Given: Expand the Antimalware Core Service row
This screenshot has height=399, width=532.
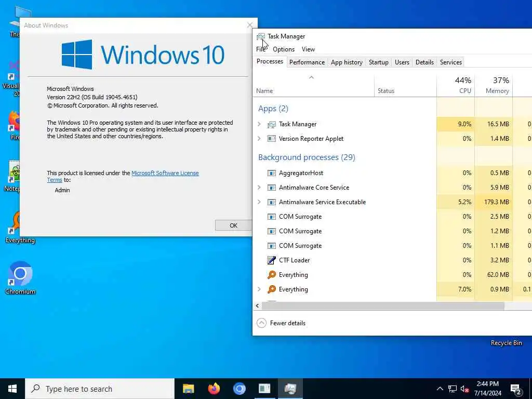Looking at the screenshot, I should (x=259, y=187).
